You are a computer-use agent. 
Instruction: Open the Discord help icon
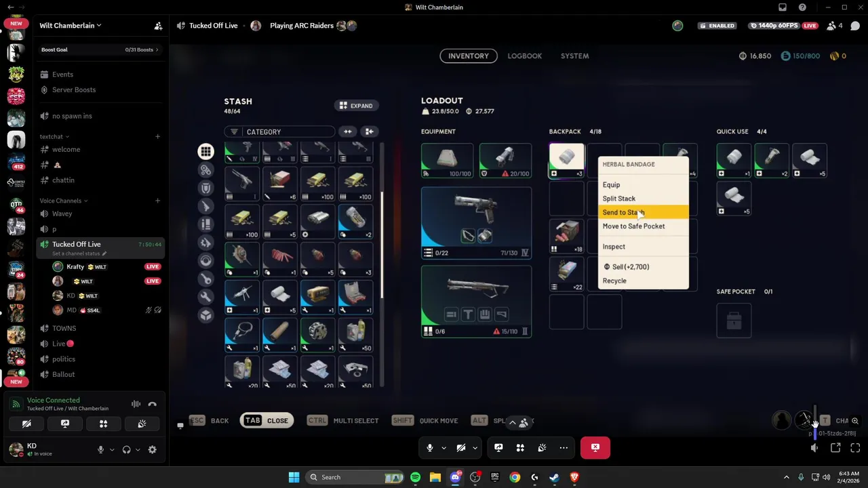802,7
